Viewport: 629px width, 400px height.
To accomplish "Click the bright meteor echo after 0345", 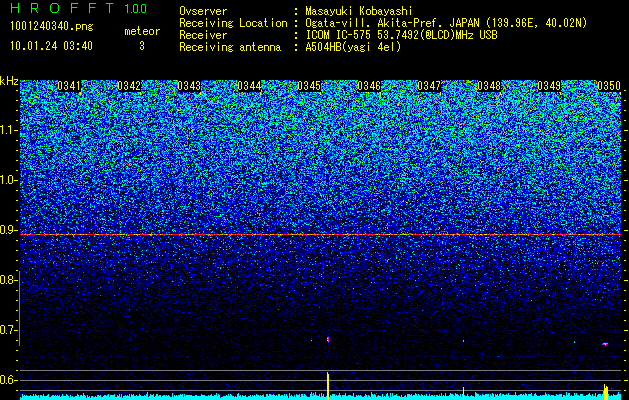I will tap(328, 339).
